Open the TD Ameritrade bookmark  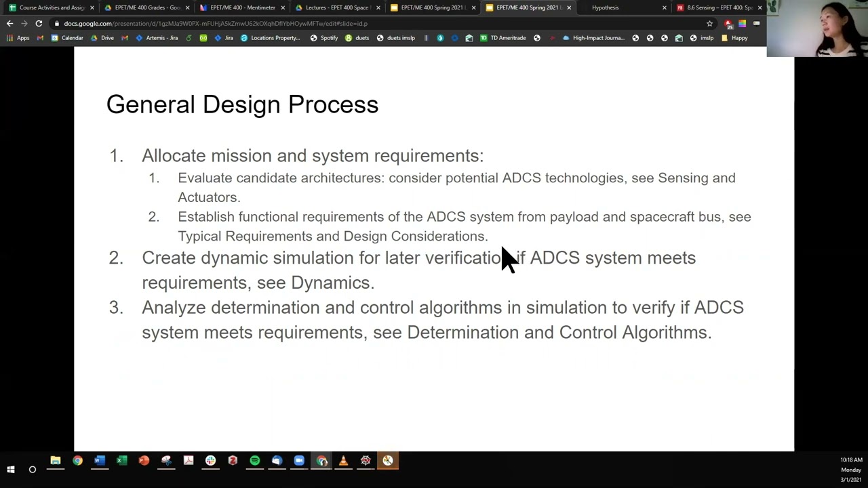(x=503, y=38)
